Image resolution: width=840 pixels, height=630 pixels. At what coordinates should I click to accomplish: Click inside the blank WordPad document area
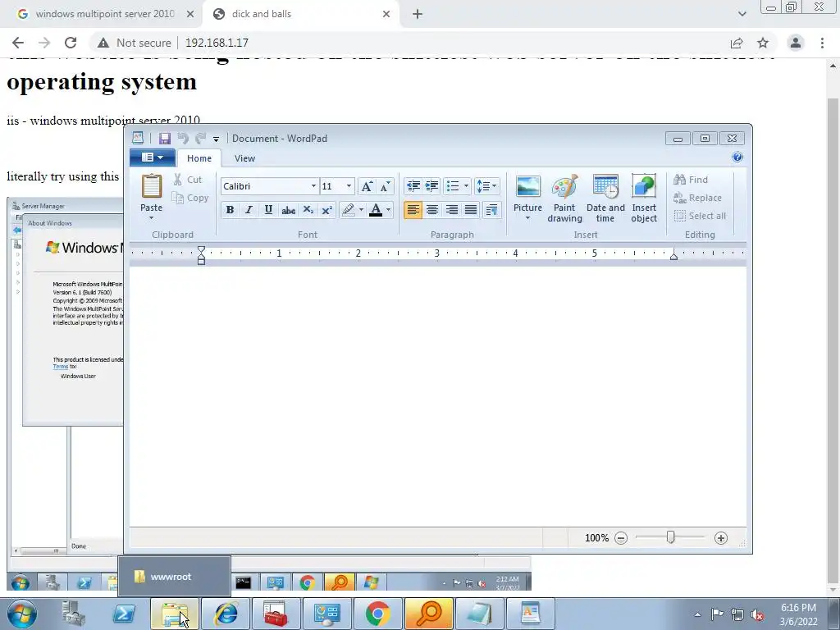438,396
